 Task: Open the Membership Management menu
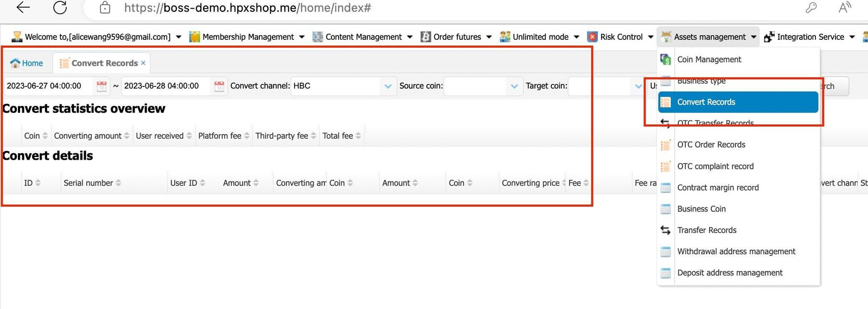(x=248, y=37)
